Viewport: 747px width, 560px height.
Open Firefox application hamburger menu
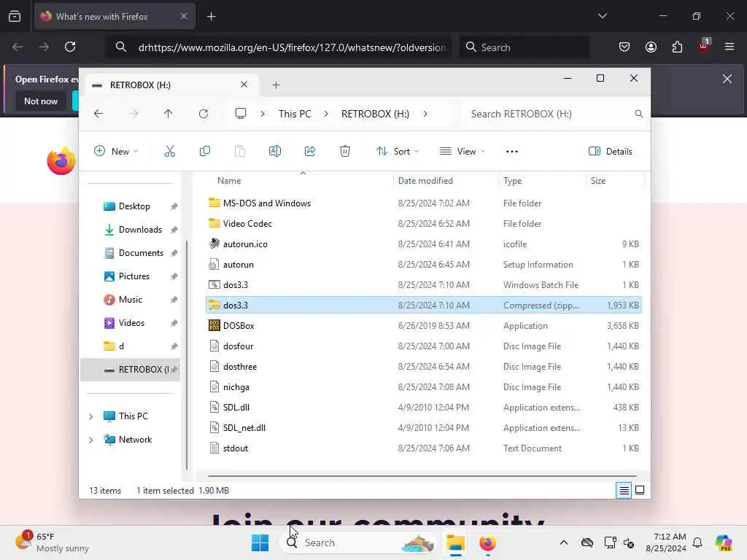point(729,47)
